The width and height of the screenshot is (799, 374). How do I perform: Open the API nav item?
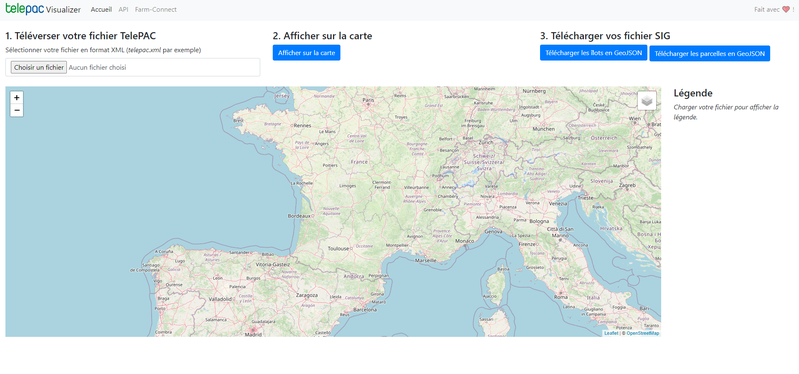point(123,9)
